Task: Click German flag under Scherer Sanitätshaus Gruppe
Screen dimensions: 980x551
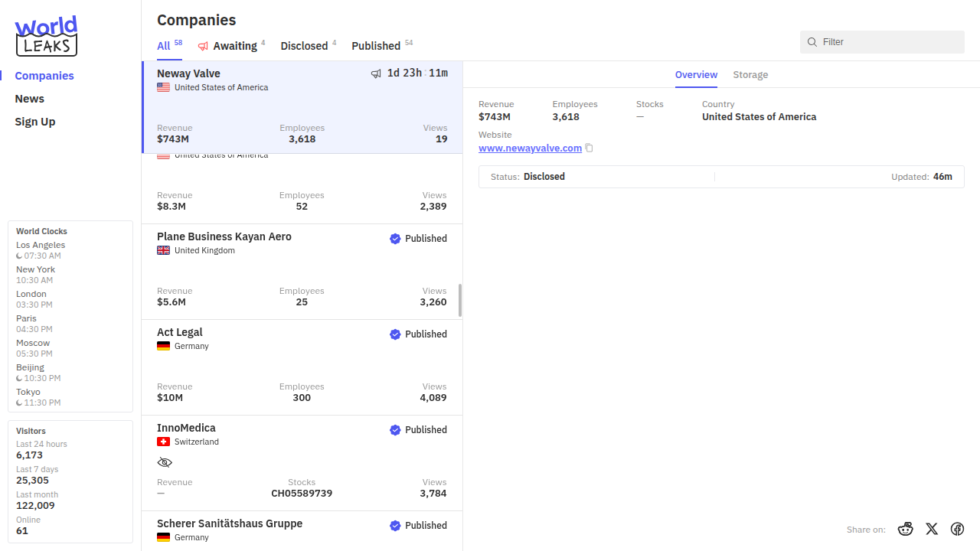Action: pyautogui.click(x=163, y=537)
